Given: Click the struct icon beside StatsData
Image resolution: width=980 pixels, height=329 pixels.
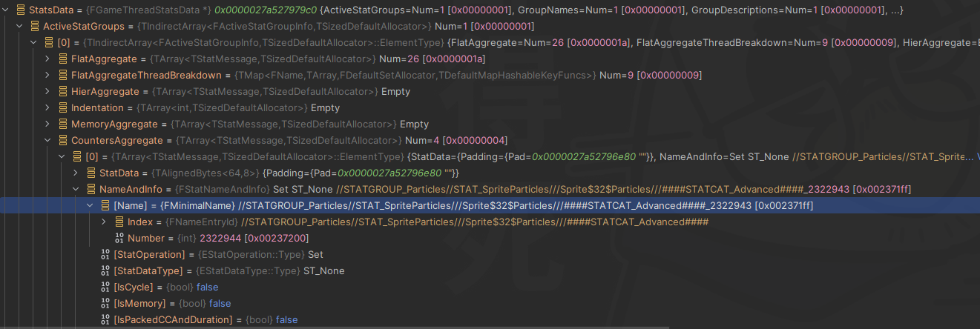Looking at the screenshot, I should [19, 10].
